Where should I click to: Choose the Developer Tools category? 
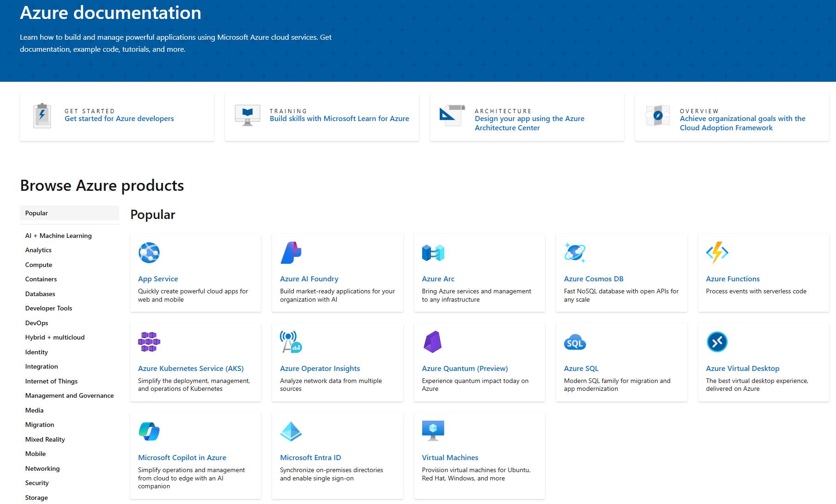click(48, 308)
